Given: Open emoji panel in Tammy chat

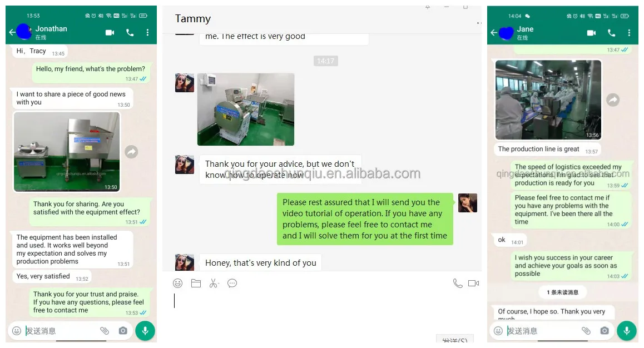Looking at the screenshot, I should click(x=177, y=283).
